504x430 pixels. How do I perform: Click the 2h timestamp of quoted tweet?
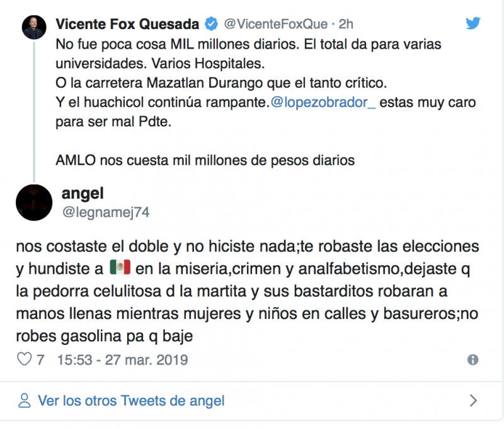click(346, 24)
